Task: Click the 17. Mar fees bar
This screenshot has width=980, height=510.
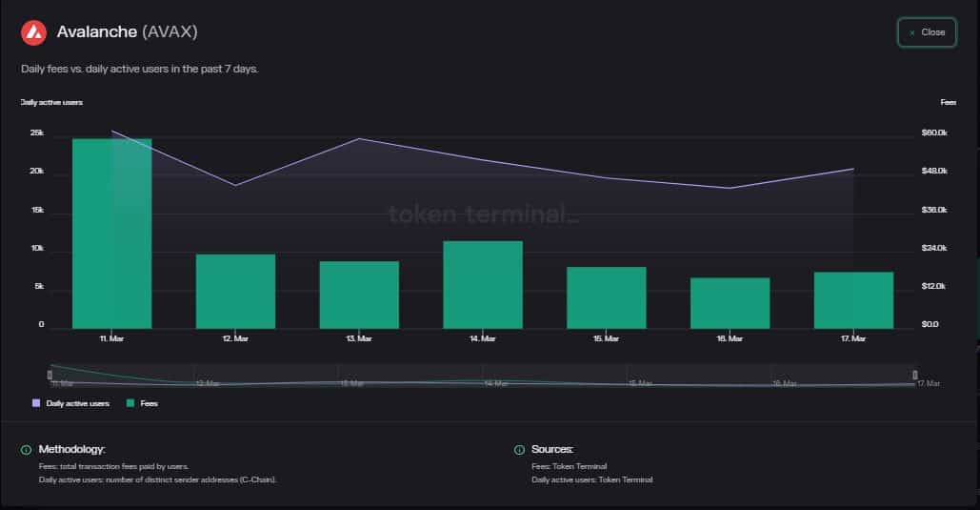Action: tap(853, 300)
